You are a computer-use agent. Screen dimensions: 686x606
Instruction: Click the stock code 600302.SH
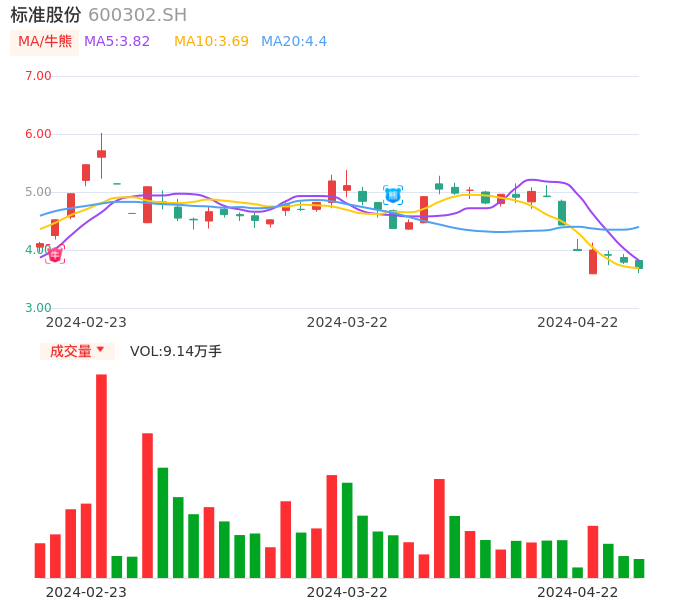137,15
